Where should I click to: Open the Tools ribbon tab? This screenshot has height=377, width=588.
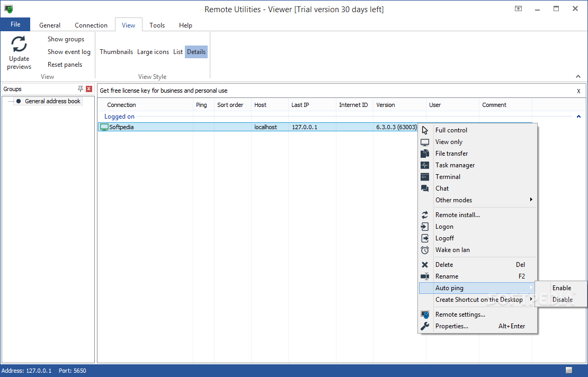tap(157, 25)
